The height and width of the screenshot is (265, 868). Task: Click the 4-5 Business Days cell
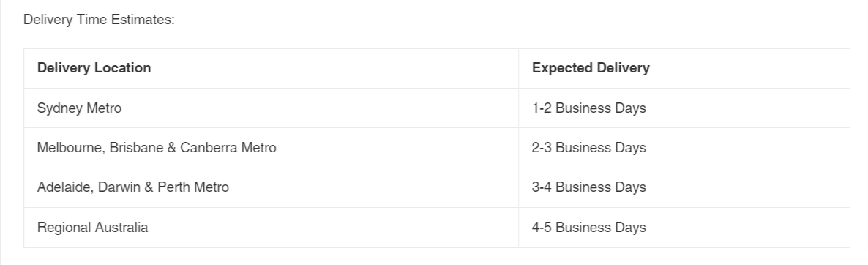(x=684, y=228)
